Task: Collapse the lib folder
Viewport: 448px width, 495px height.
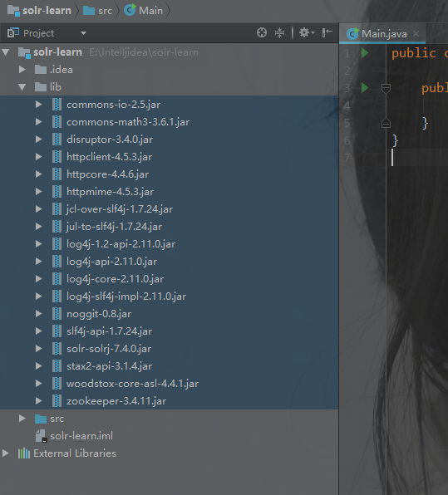Action: coord(22,87)
